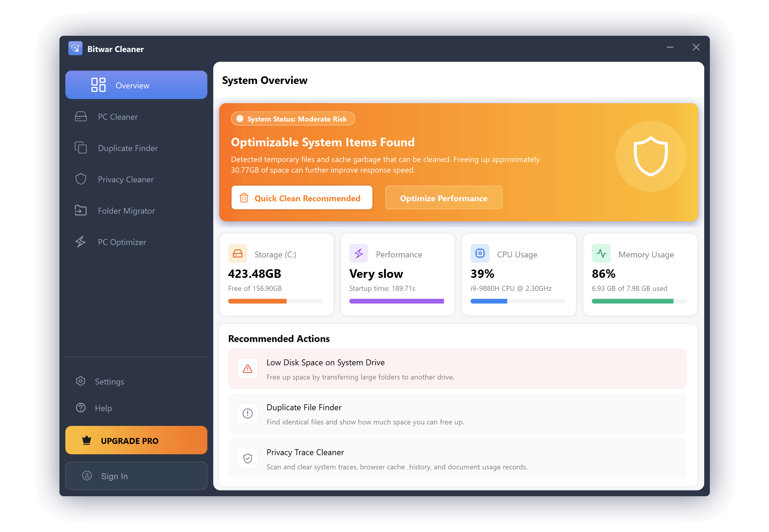Open the Duplicate File Finder recommendation row
This screenshot has height=532, width=769.
pyautogui.click(x=457, y=414)
